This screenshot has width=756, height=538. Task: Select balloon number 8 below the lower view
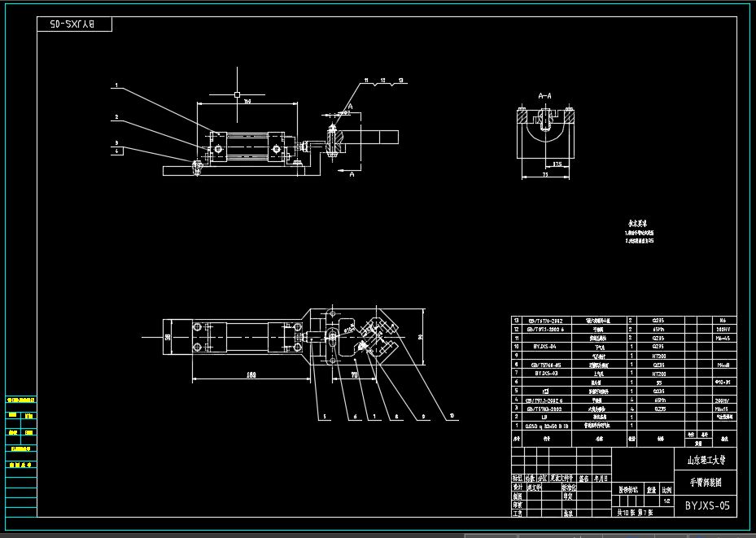pyautogui.click(x=397, y=417)
